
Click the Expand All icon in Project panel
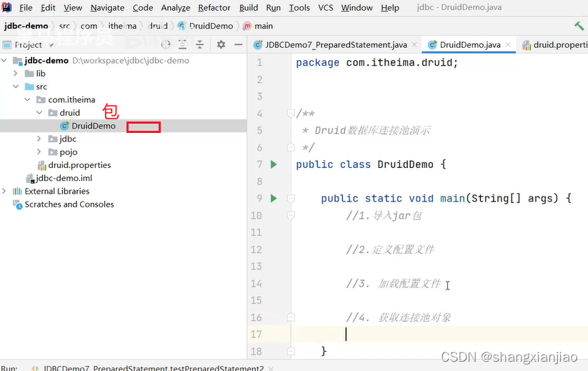[183, 44]
